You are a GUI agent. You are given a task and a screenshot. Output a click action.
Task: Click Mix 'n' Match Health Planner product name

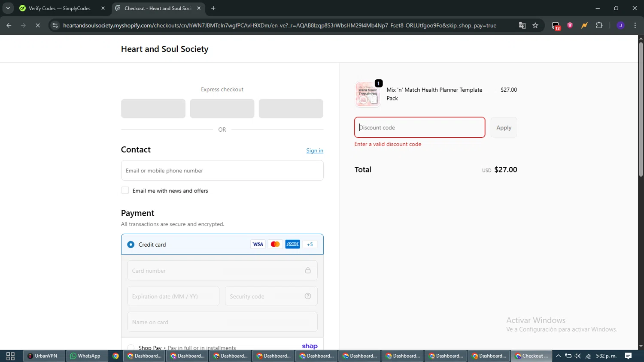pos(434,94)
